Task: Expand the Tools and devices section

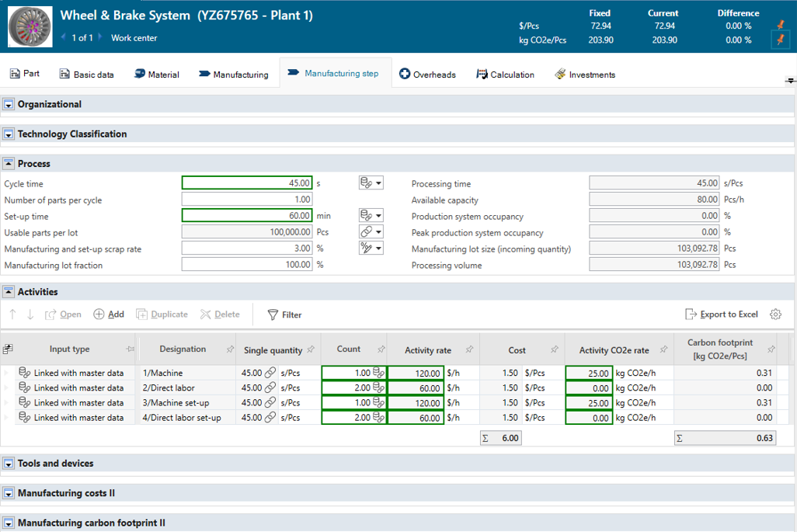Action: tap(10, 464)
